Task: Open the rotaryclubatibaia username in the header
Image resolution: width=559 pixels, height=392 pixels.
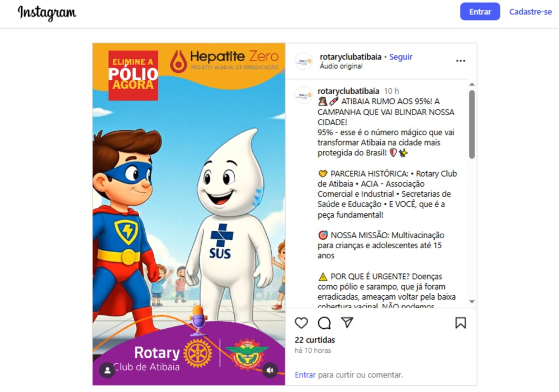Action: coord(350,56)
